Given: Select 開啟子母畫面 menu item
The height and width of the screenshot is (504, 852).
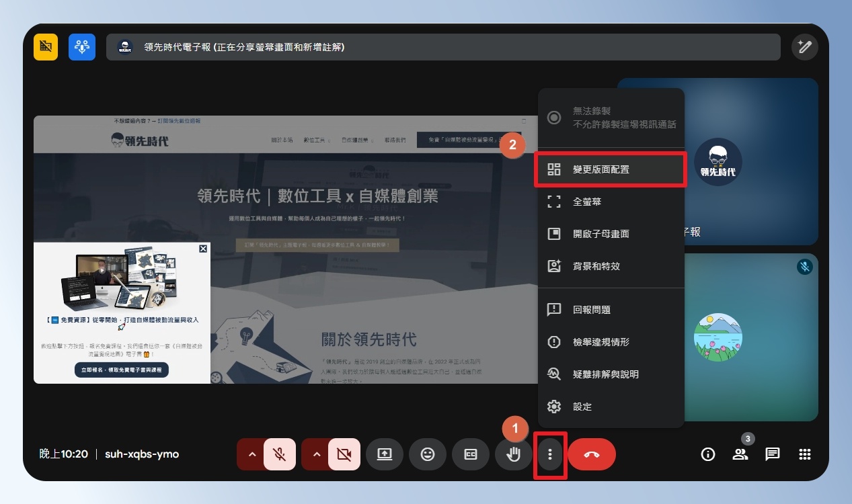Looking at the screenshot, I should pyautogui.click(x=611, y=234).
